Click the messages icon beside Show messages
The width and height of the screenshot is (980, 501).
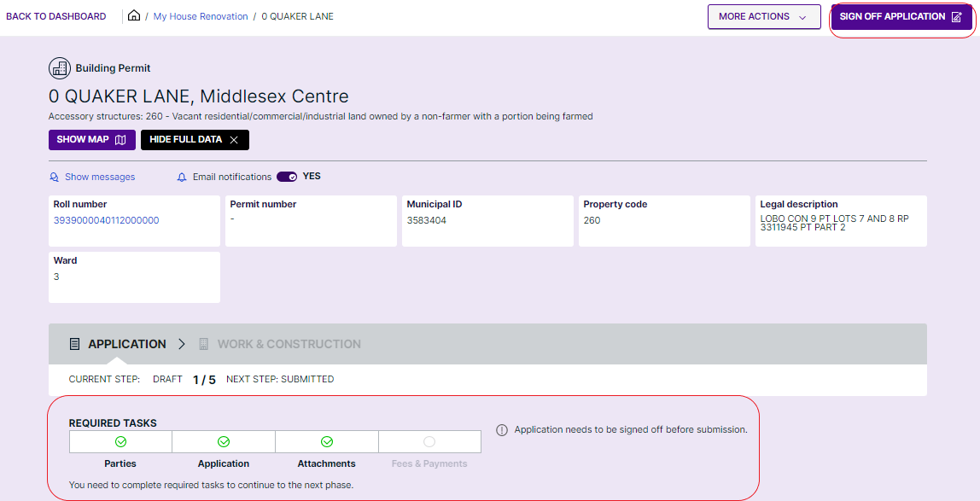55,176
